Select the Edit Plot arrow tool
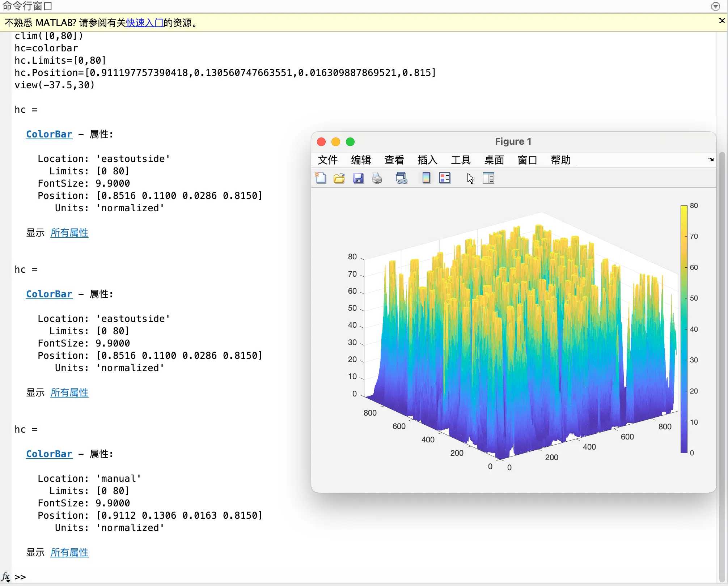This screenshot has height=586, width=728. [470, 178]
